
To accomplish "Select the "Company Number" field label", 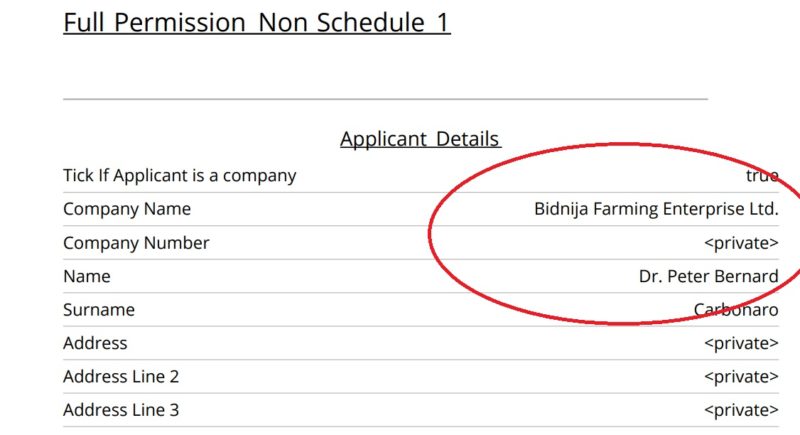I will pos(136,243).
